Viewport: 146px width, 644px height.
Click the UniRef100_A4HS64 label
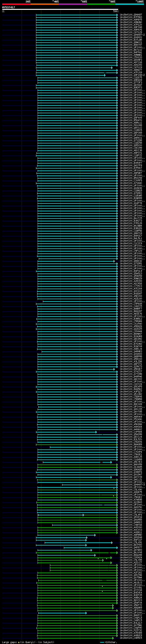pos(131,427)
